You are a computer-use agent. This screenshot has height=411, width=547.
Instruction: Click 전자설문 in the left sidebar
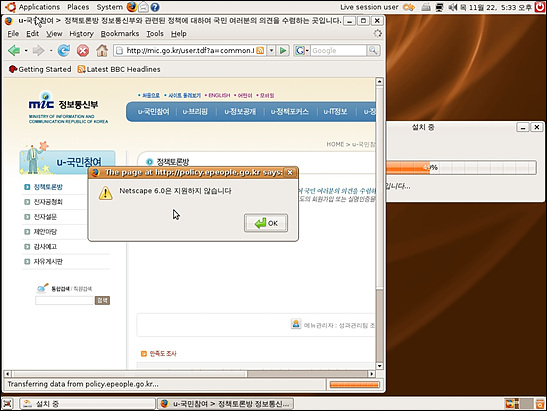coord(45,217)
